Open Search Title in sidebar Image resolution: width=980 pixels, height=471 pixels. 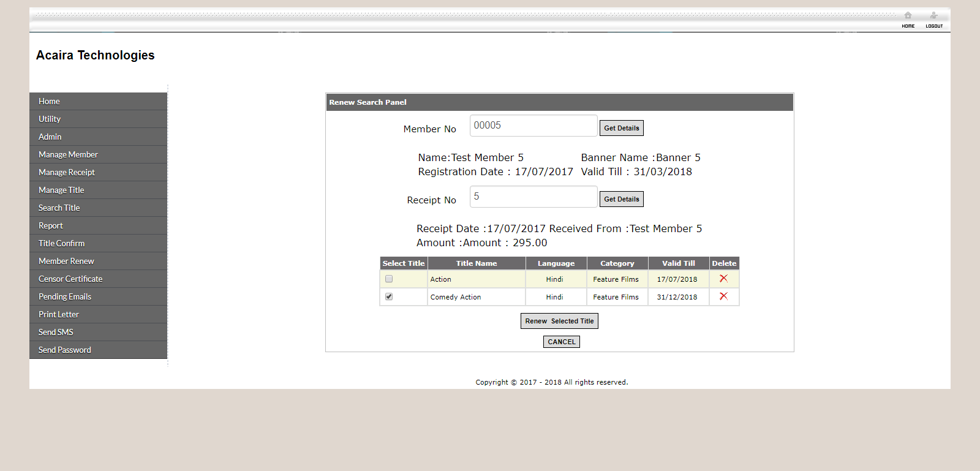click(x=59, y=208)
